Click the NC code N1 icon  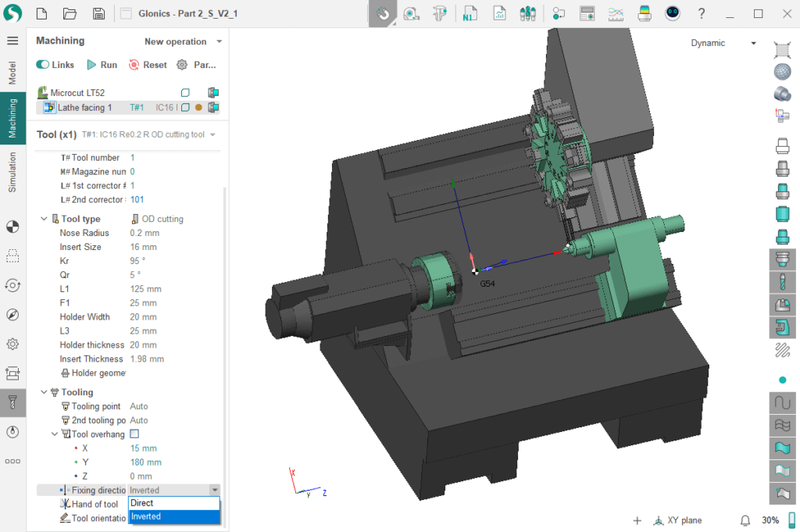pyautogui.click(x=469, y=13)
